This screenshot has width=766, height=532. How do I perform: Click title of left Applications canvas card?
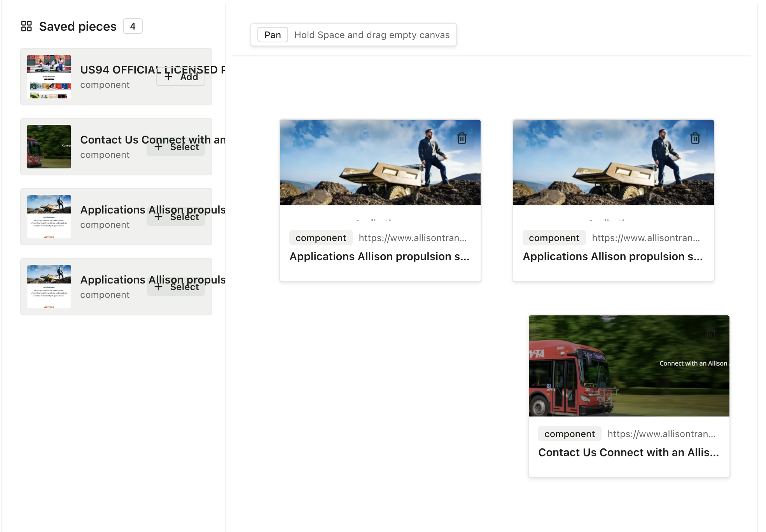[x=380, y=257]
